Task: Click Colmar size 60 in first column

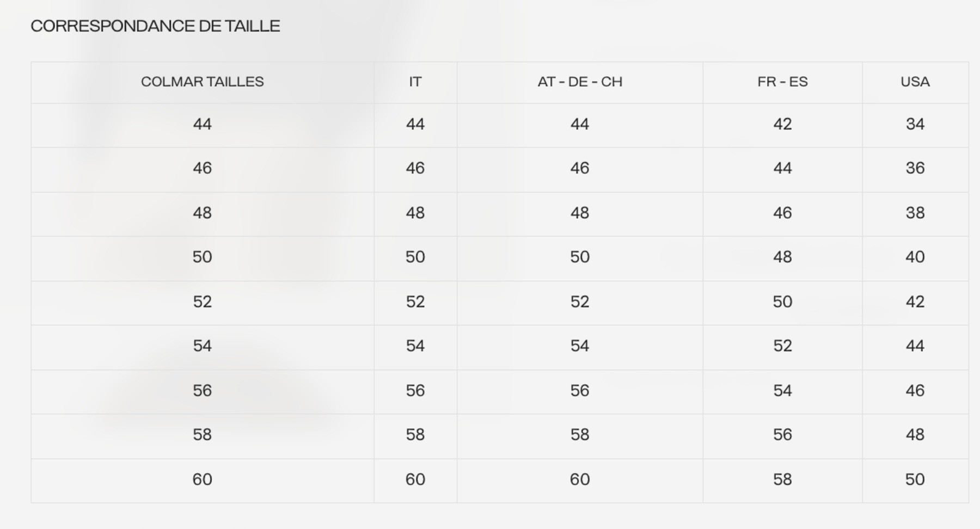Action: [x=202, y=479]
